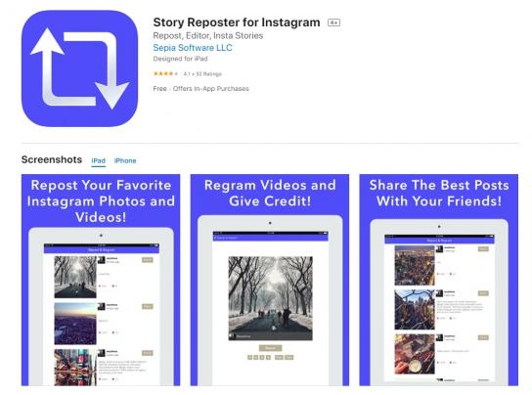Open the 'Share The Best Posts' screenshot
Image resolution: width=532 pixels, height=395 pixels.
439,280
